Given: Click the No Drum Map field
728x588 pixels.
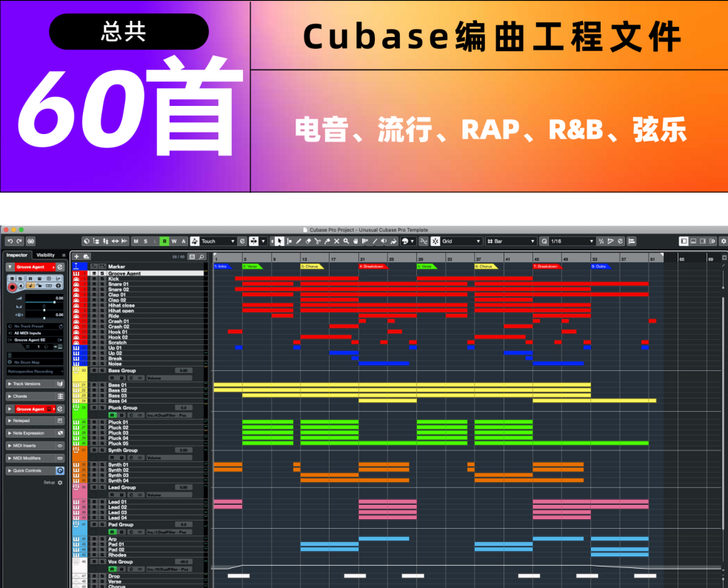Looking at the screenshot, I should click(x=36, y=362).
